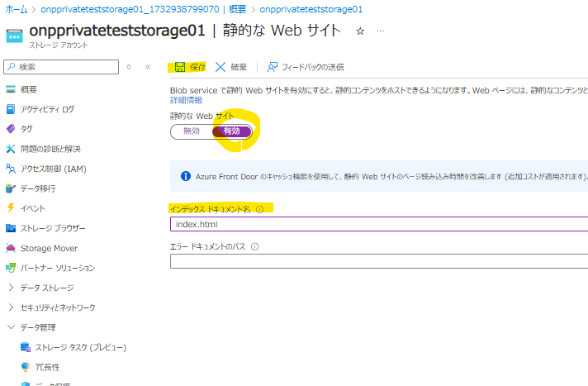Click the 問題の診断と解決 wrench icon

point(11,149)
